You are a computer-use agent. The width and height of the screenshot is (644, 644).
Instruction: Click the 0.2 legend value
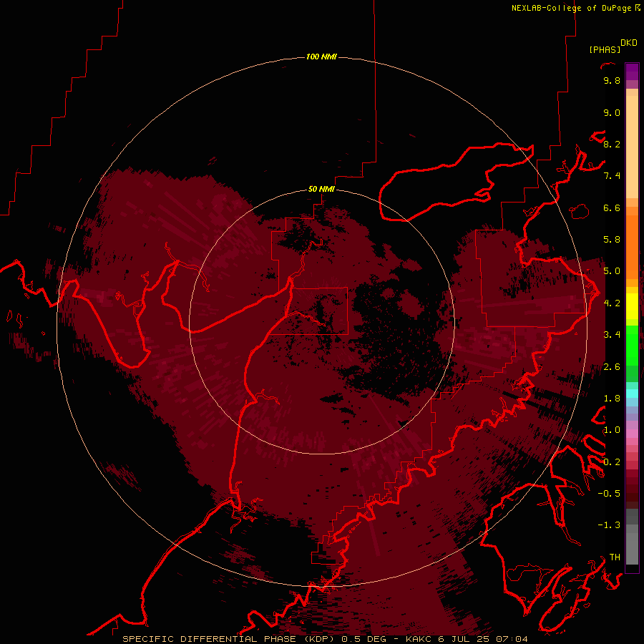coord(612,462)
